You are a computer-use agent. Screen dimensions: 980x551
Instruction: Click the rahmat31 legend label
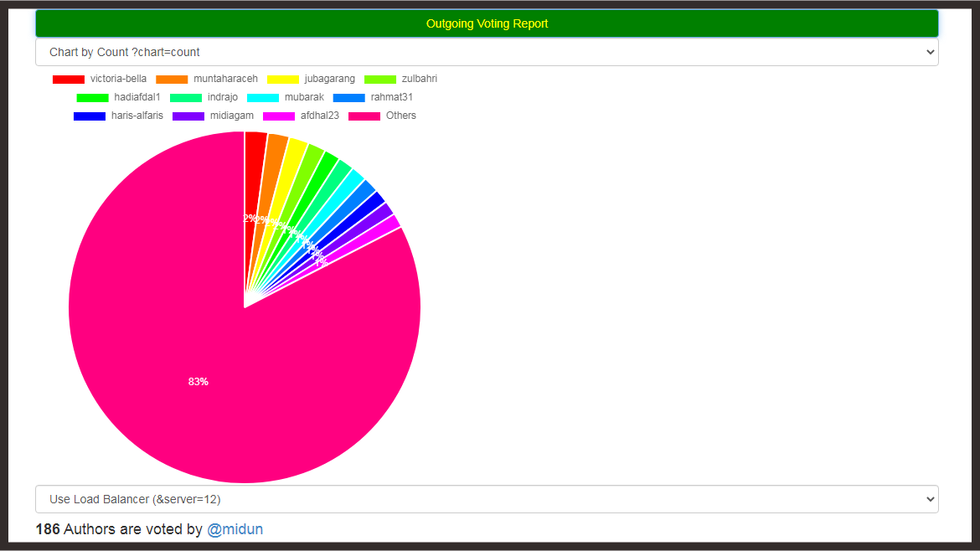click(392, 97)
